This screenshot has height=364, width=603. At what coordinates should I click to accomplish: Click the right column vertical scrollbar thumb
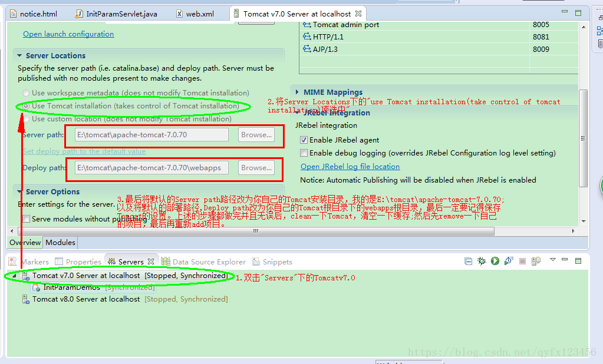click(x=583, y=138)
